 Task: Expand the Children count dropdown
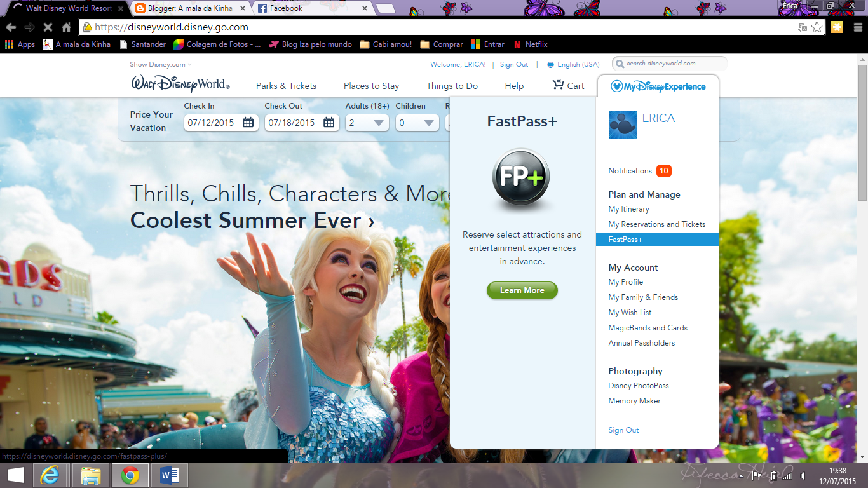417,123
